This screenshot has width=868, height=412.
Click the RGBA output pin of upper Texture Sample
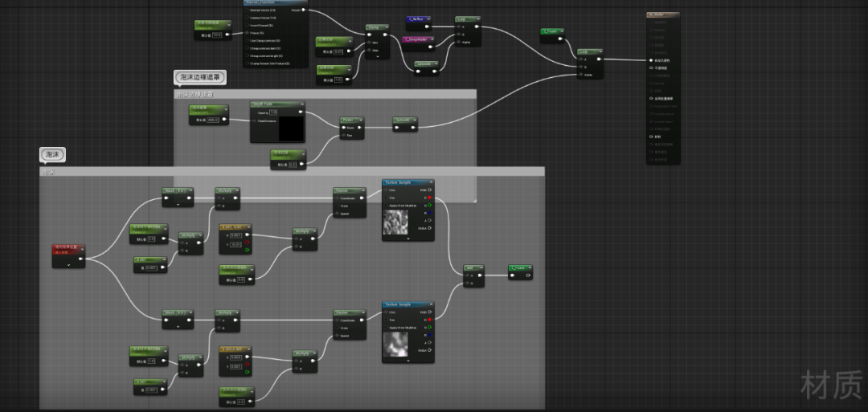coord(429,228)
